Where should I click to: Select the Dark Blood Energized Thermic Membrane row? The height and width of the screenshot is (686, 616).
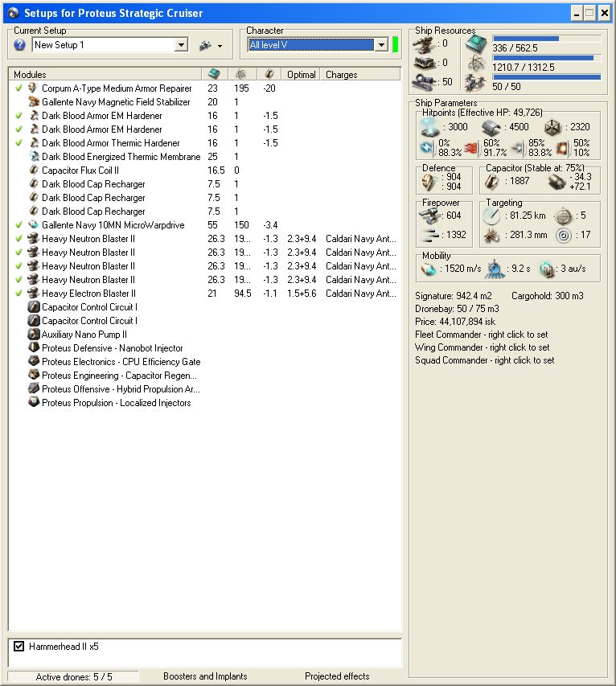pyautogui.click(x=205, y=157)
